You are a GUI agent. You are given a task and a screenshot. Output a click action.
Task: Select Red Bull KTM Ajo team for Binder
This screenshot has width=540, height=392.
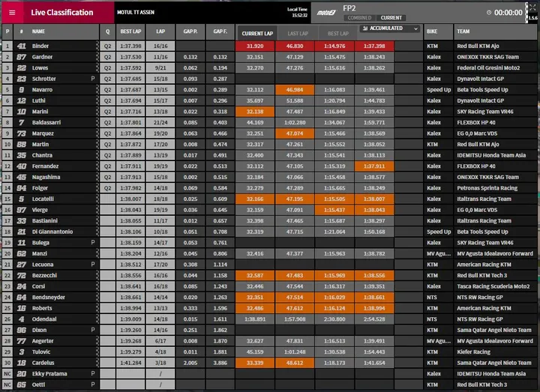pyautogui.click(x=478, y=46)
